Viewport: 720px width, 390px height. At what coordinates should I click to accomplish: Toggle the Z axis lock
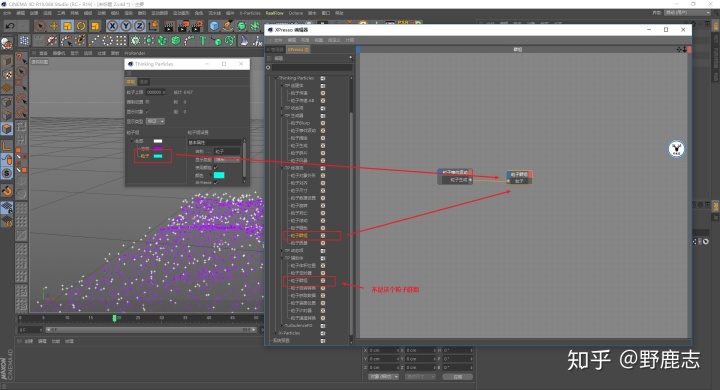tap(139, 26)
